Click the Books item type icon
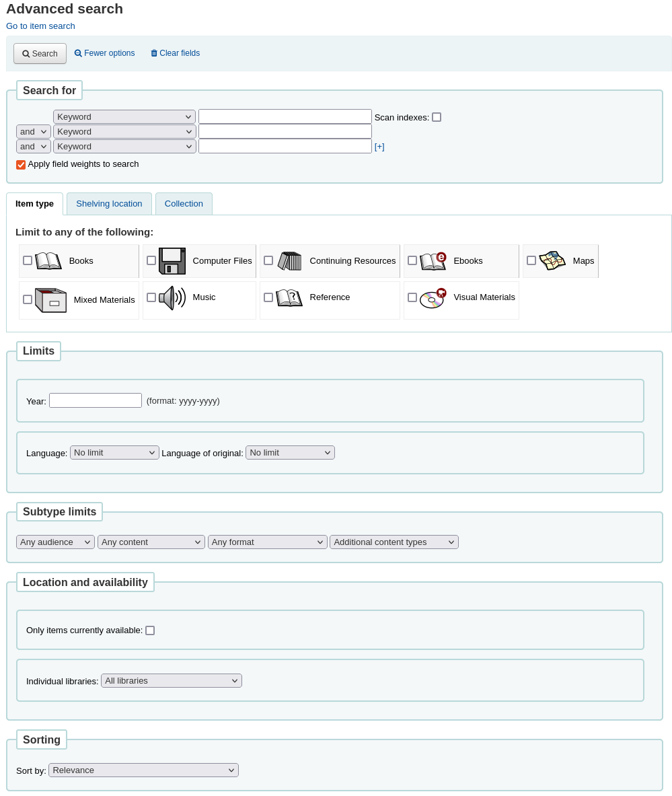Screen dimensions: 672x796 click(x=48, y=260)
